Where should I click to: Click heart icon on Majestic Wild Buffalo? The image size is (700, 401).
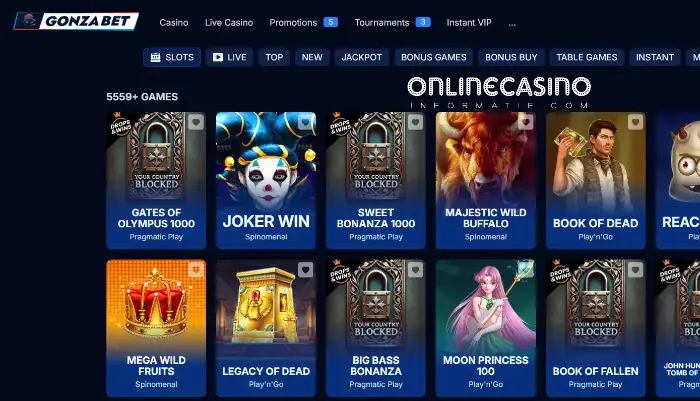click(x=525, y=122)
